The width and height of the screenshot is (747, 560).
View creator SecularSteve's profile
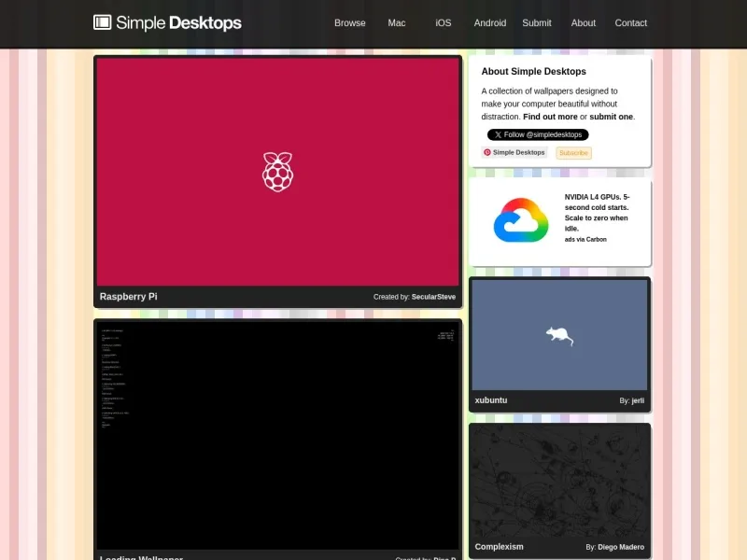tap(433, 297)
